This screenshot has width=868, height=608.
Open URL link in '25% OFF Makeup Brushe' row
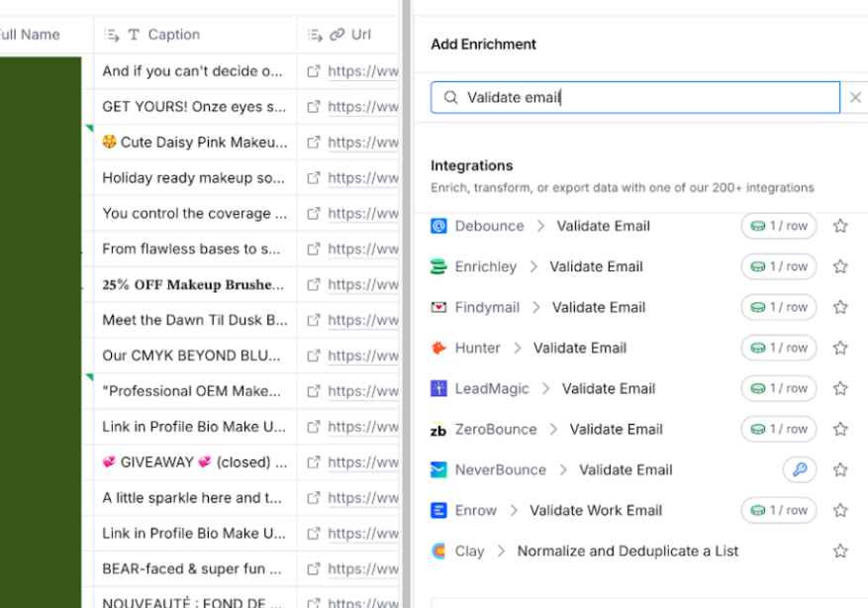tap(362, 284)
